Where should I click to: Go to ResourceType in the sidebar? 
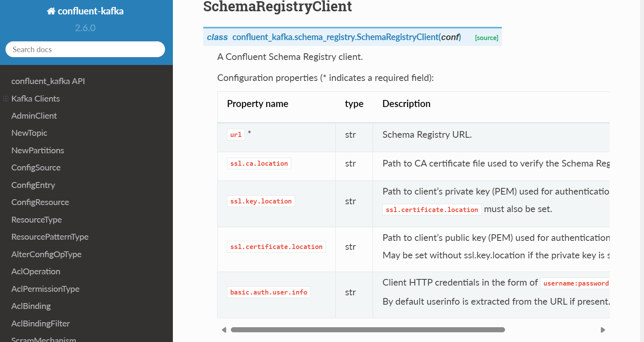point(37,220)
